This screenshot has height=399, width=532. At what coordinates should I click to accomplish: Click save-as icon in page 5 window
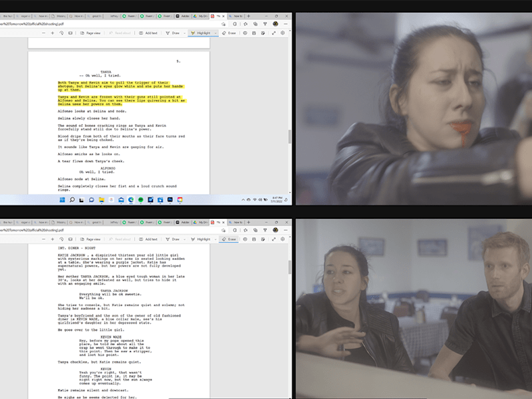(x=263, y=33)
